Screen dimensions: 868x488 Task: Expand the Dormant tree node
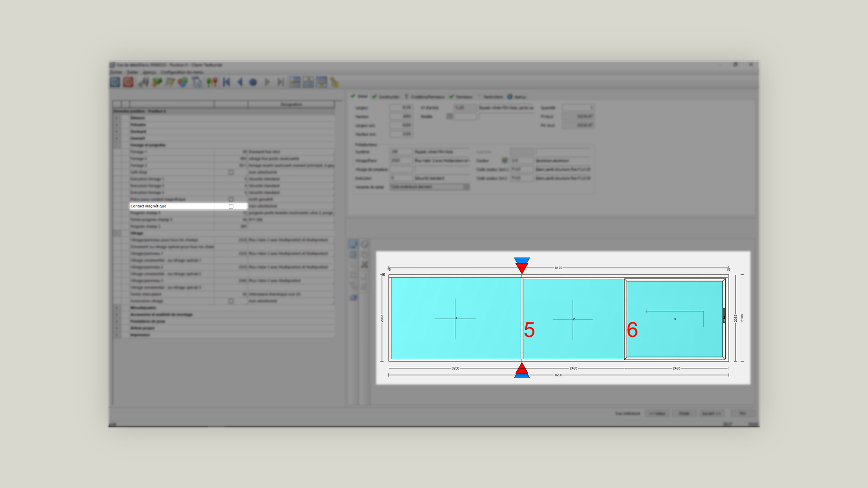pos(117,131)
